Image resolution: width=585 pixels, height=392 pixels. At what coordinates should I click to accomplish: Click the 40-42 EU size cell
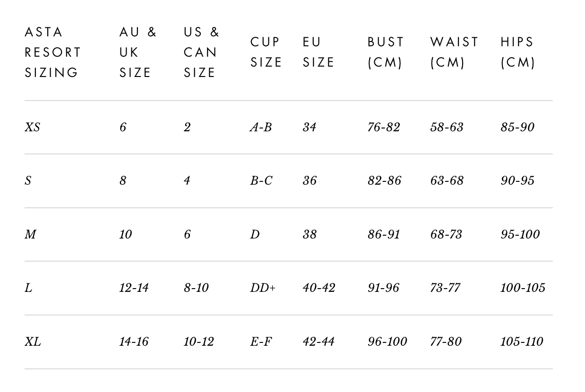point(319,288)
